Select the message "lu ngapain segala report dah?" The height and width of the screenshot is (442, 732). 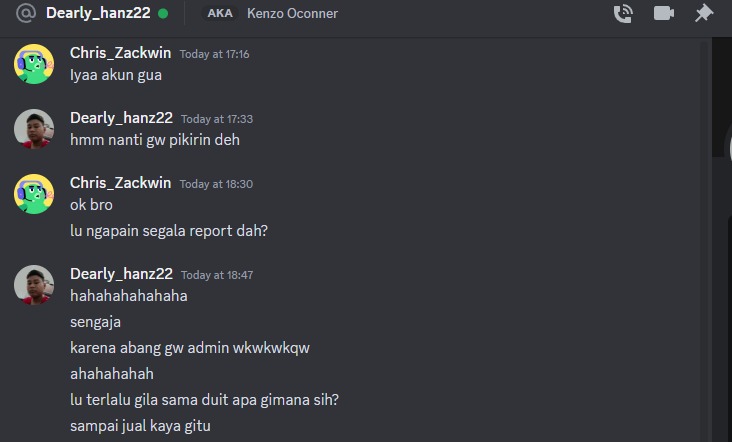(169, 231)
